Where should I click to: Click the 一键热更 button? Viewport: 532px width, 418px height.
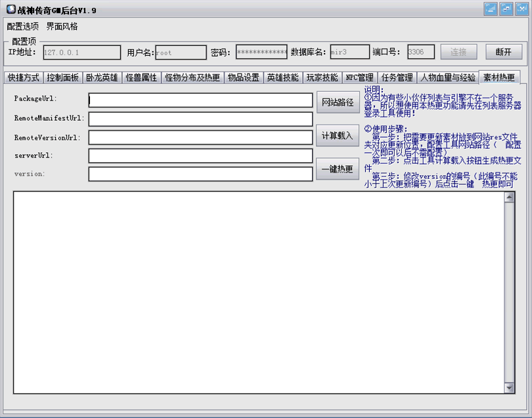[x=338, y=169]
